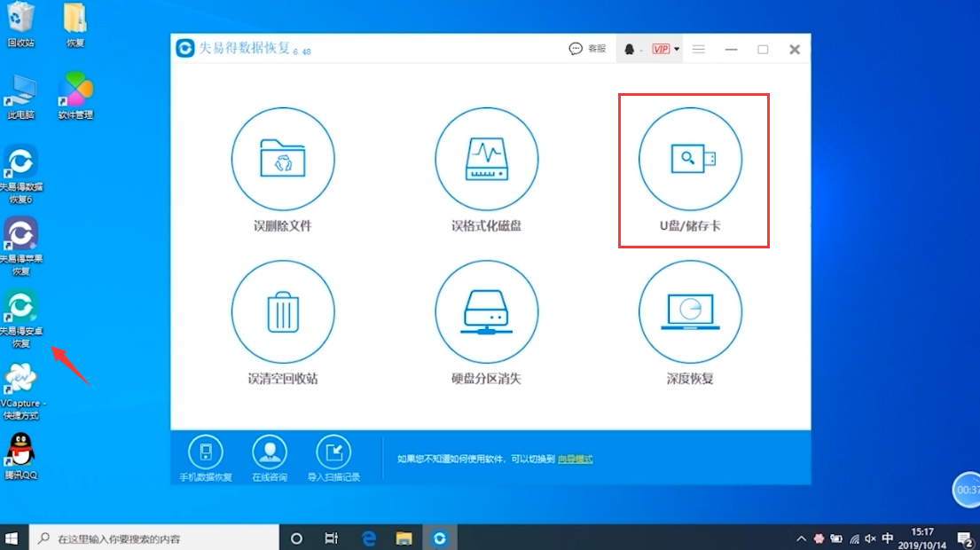Open the hamburger menu in title bar

[x=698, y=49]
